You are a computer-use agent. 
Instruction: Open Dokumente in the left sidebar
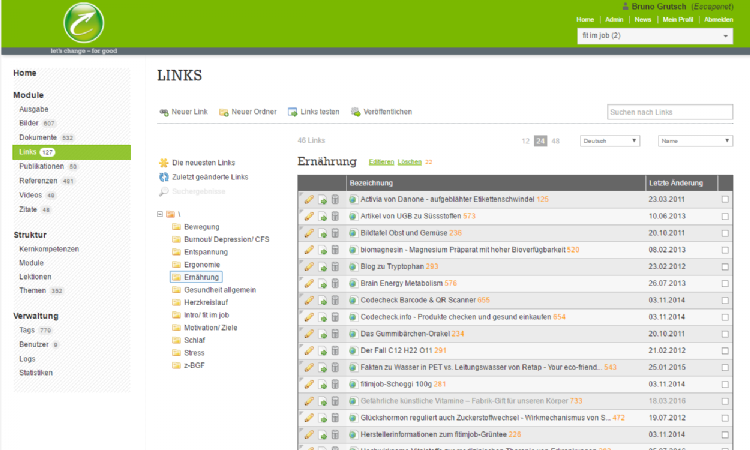coord(38,137)
